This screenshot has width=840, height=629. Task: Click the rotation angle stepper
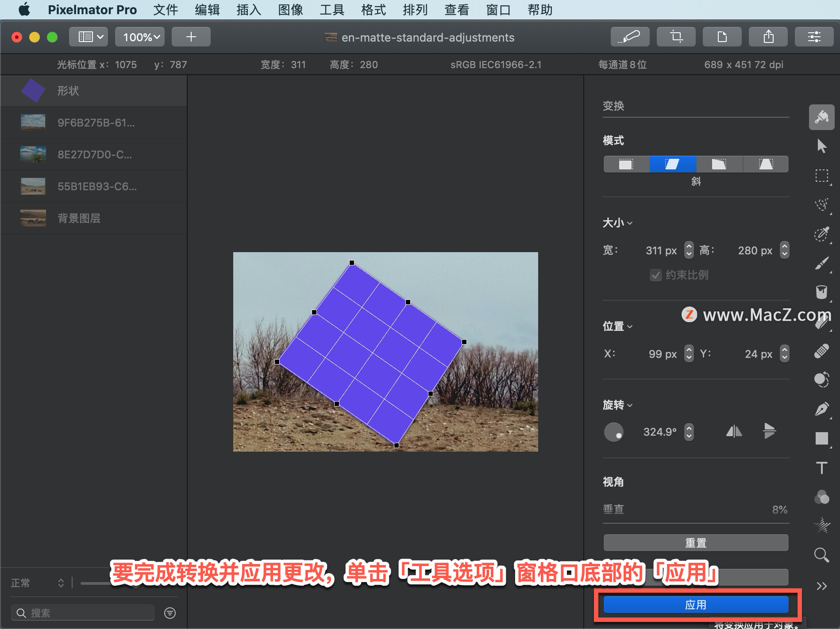tap(689, 432)
